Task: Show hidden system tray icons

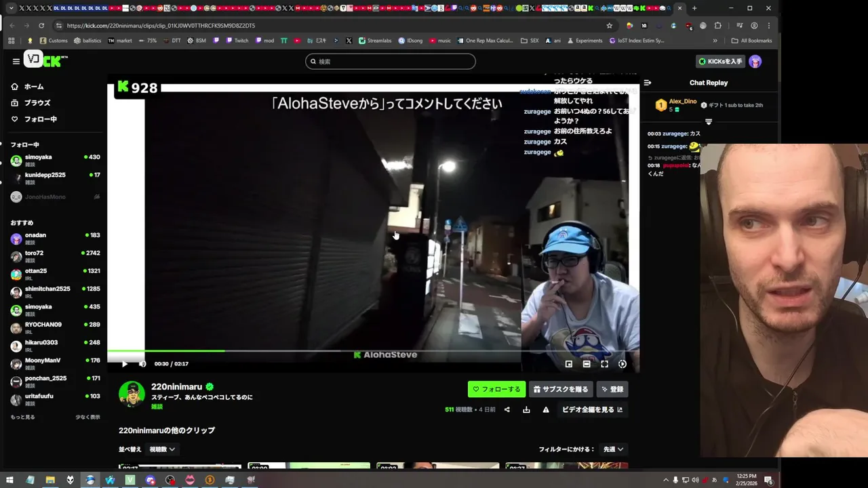Action: [666, 480]
